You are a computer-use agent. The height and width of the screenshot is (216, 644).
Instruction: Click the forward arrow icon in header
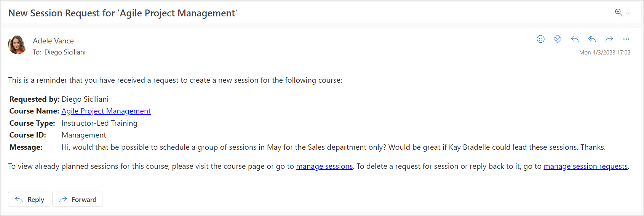609,39
